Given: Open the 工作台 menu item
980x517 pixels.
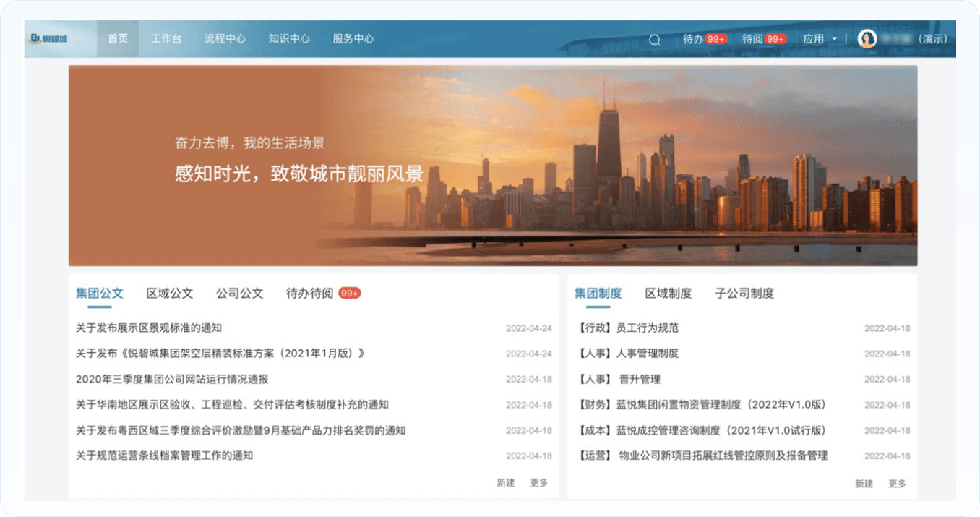Looking at the screenshot, I should pyautogui.click(x=166, y=39).
